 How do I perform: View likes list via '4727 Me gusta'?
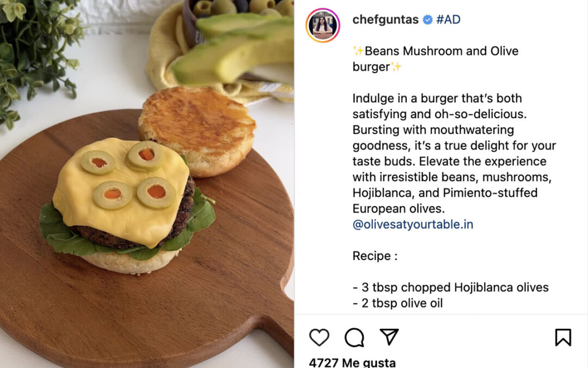tap(352, 363)
